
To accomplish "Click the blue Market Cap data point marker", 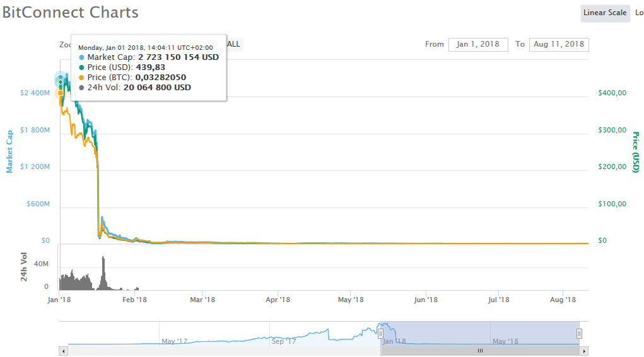I will (61, 77).
